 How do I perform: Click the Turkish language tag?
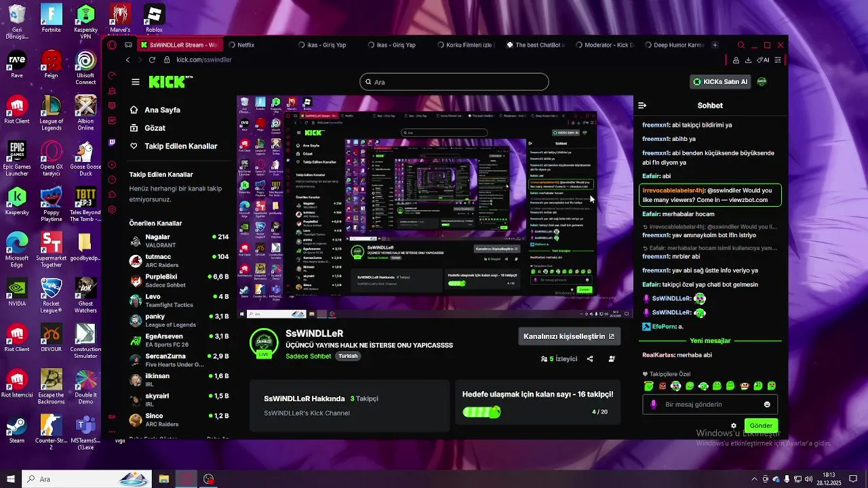[x=348, y=356]
